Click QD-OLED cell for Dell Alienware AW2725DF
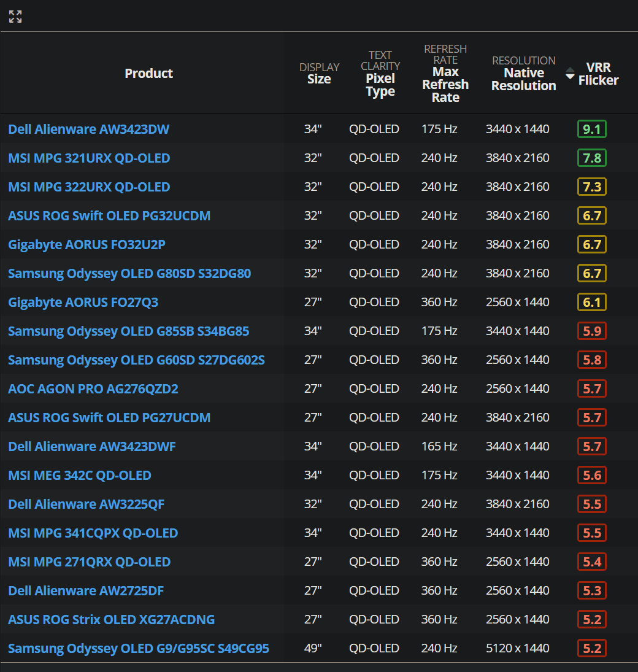The width and height of the screenshot is (638, 672). pyautogui.click(x=374, y=590)
